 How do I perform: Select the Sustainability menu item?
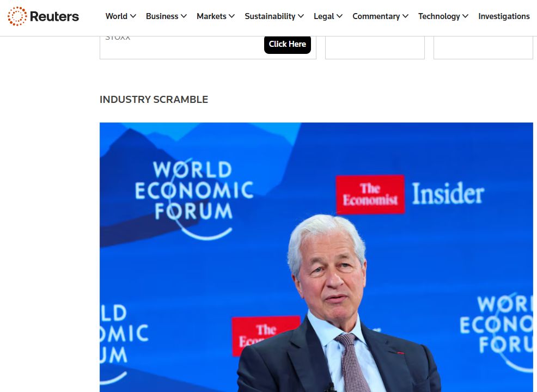[x=270, y=16]
